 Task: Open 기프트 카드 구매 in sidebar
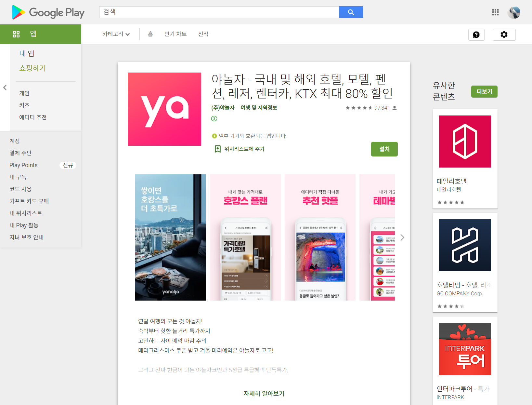pos(29,201)
